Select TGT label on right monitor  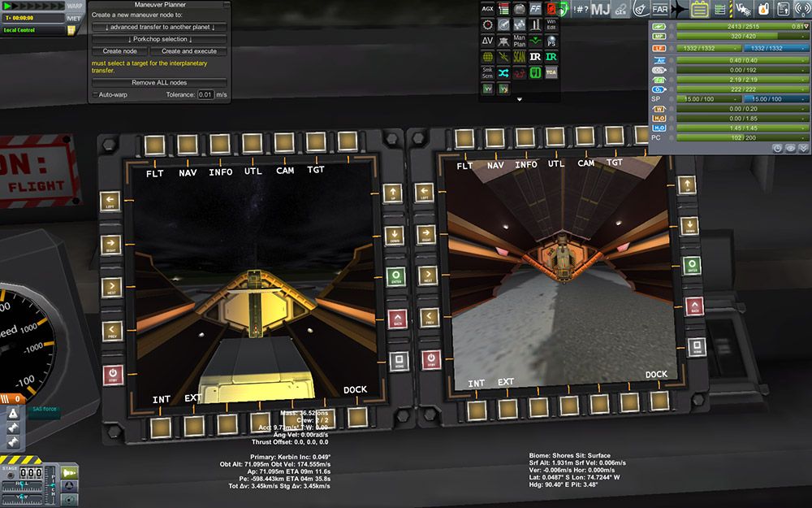click(x=615, y=163)
